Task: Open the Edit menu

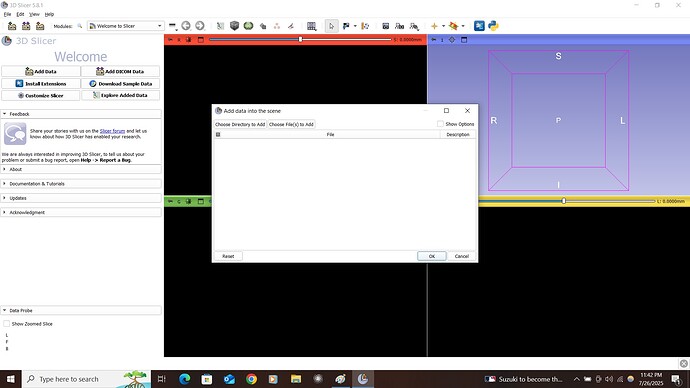Action: pos(20,14)
